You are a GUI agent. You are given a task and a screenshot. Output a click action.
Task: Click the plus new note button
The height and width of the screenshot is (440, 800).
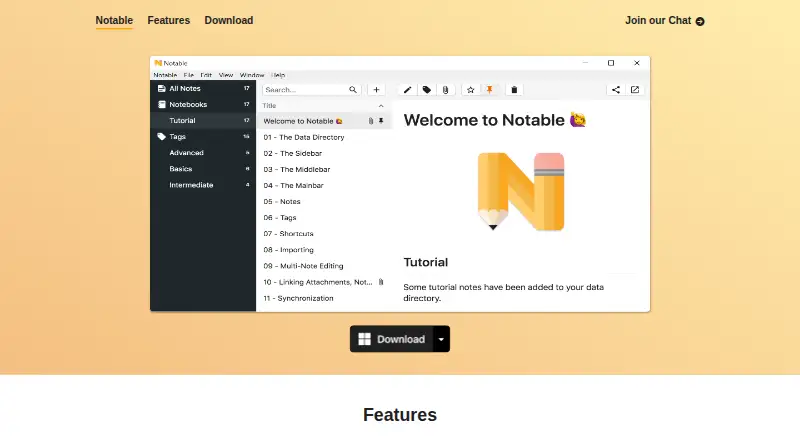coord(376,90)
